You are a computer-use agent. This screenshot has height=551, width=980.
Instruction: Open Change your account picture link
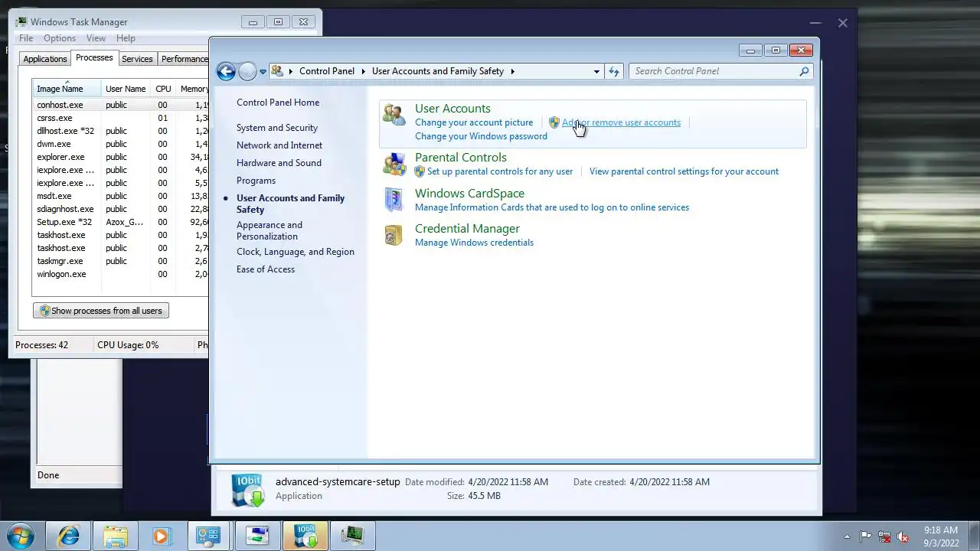474,122
